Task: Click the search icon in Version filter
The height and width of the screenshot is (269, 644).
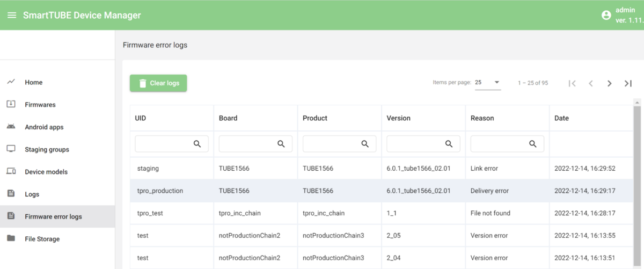Action: point(449,144)
